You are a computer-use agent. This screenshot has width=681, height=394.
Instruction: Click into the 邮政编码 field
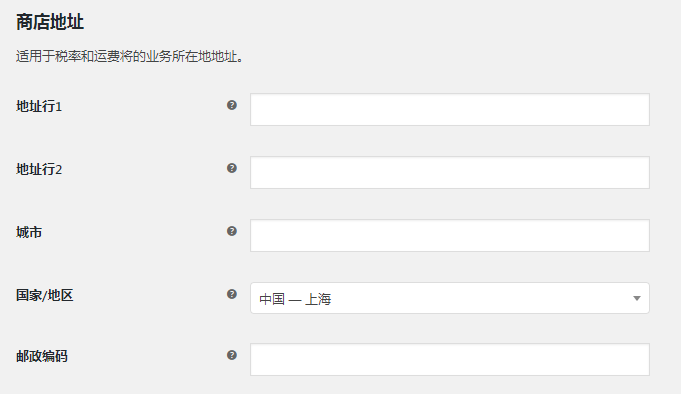(x=450, y=360)
